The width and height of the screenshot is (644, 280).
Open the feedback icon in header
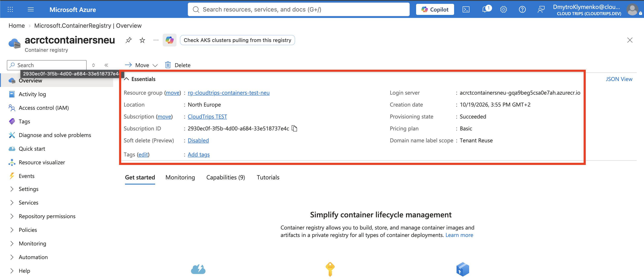tap(541, 10)
